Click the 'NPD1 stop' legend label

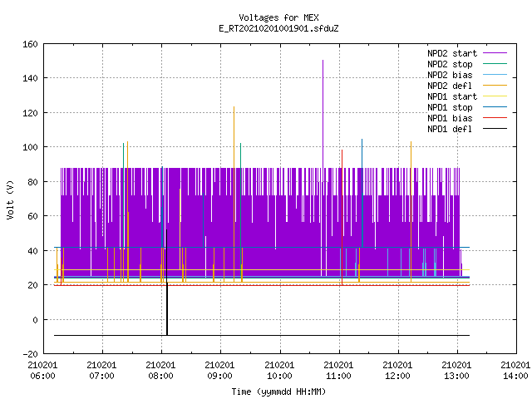[450, 107]
